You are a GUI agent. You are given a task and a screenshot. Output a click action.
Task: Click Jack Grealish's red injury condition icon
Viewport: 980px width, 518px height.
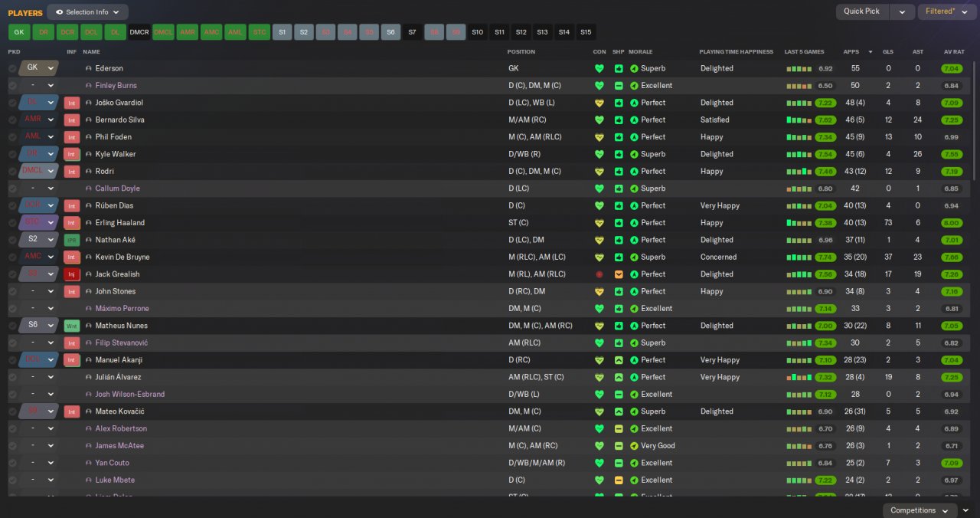point(599,274)
